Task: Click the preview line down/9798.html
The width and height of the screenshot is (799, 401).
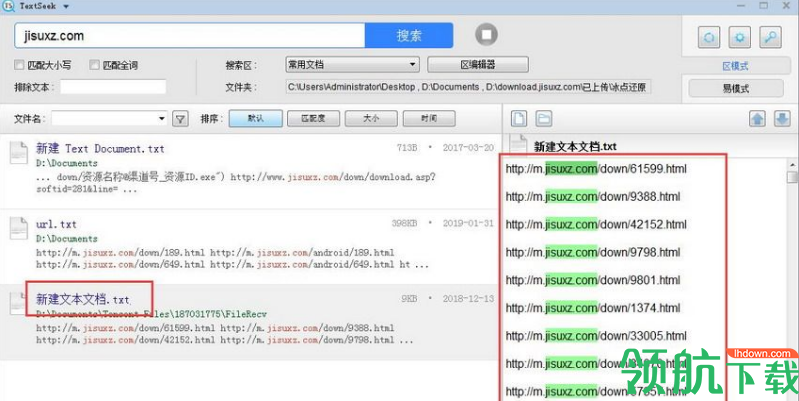Action: point(593,252)
